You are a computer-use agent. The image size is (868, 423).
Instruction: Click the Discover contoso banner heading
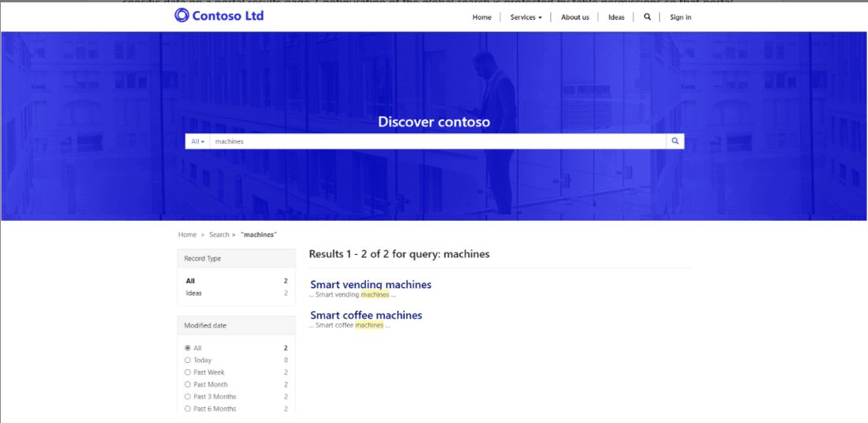(434, 122)
